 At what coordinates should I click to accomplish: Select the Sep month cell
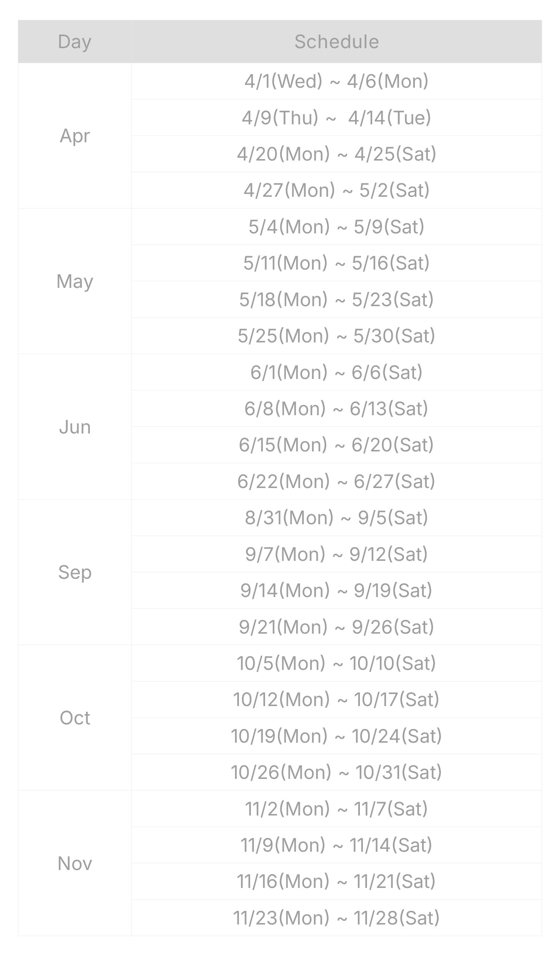click(75, 572)
